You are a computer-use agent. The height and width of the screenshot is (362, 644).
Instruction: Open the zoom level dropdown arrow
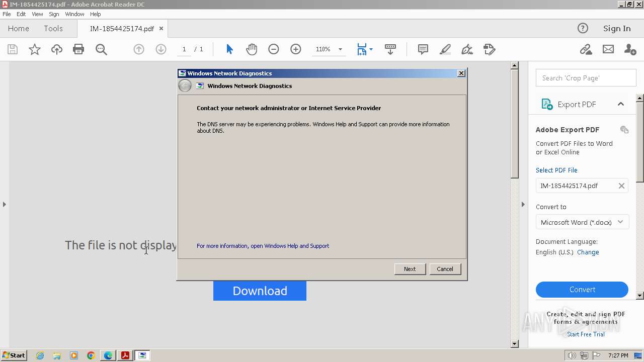point(340,49)
